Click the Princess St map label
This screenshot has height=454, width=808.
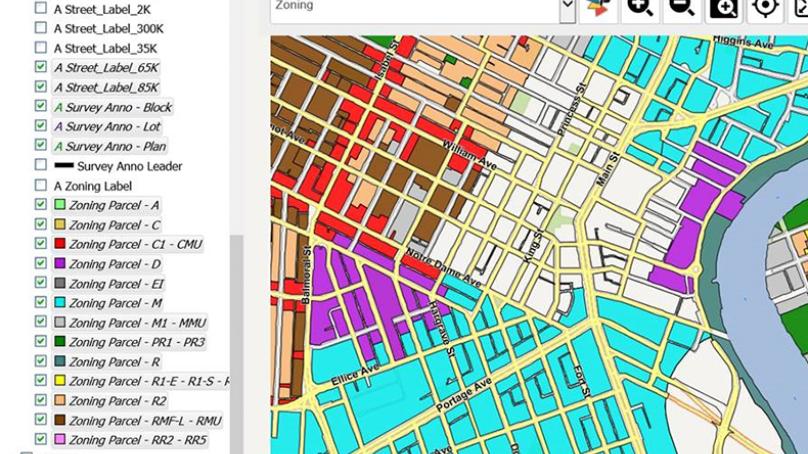(573, 109)
